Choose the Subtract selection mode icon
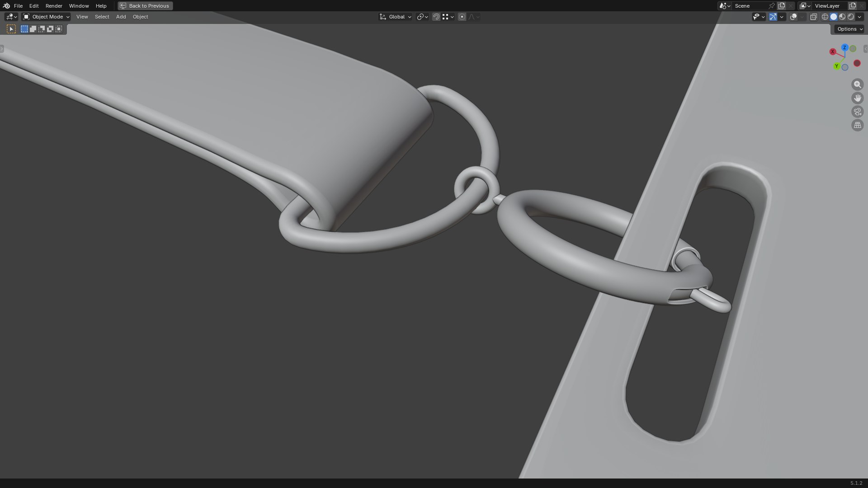This screenshot has height=488, width=868. click(42, 29)
